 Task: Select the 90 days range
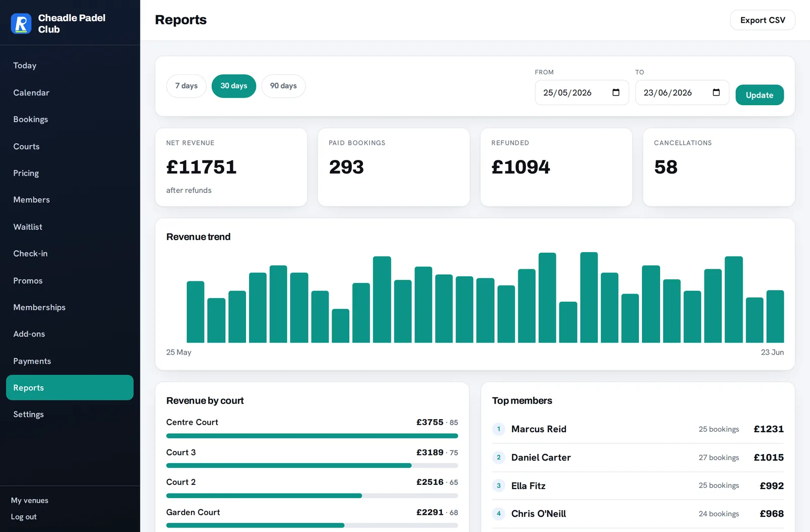[283, 86]
